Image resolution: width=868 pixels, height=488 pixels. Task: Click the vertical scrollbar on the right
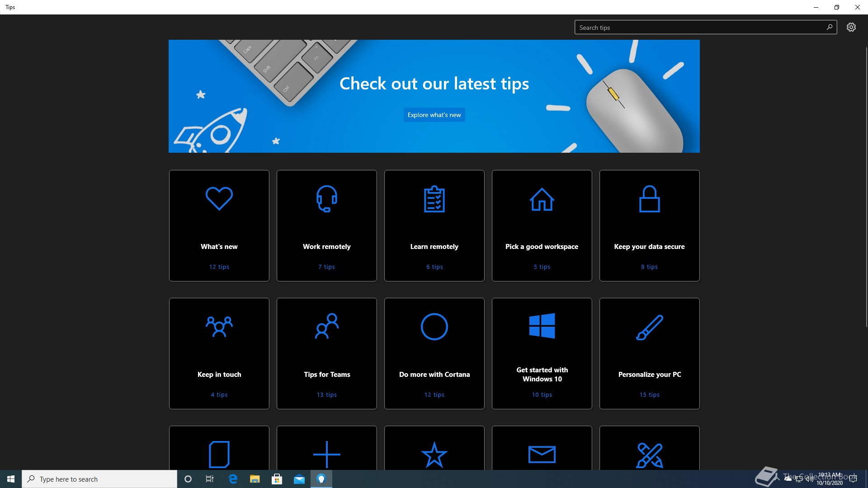click(866, 186)
